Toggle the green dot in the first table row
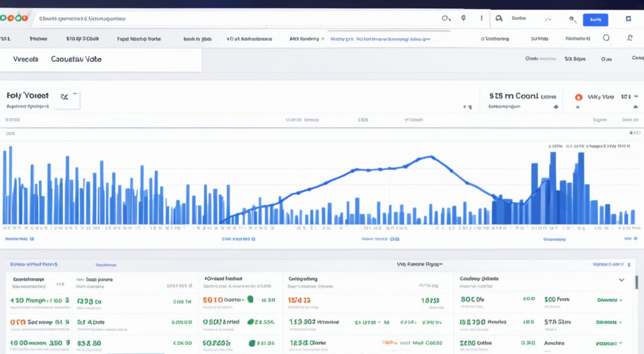The width and height of the screenshot is (644, 354). 251,299
